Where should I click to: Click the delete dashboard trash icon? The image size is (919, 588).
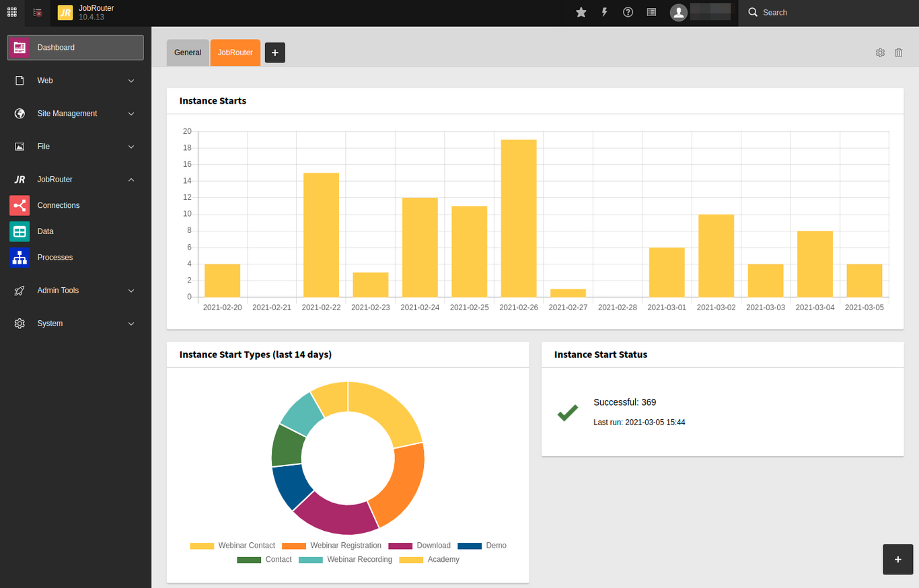click(x=899, y=52)
